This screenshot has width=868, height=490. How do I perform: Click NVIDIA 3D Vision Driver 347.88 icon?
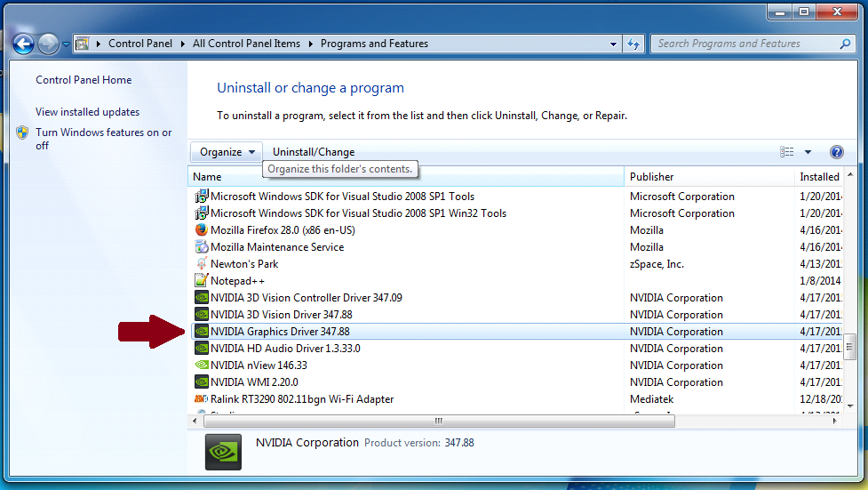[x=202, y=314]
